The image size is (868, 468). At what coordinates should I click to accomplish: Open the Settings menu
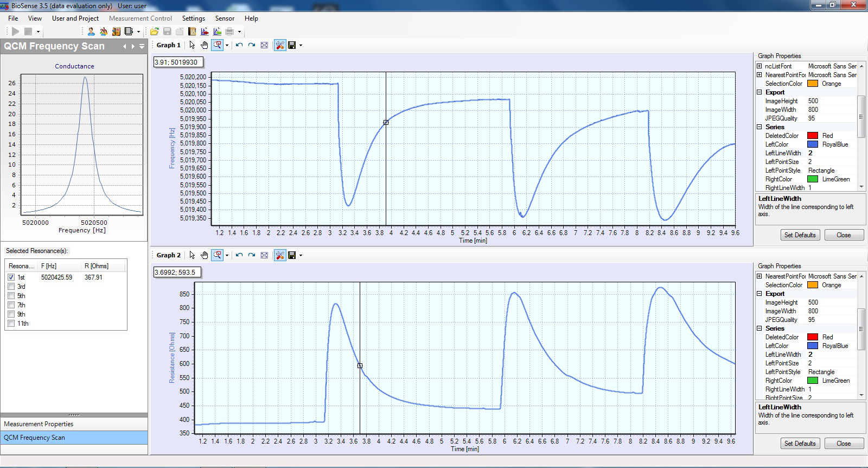(x=193, y=18)
